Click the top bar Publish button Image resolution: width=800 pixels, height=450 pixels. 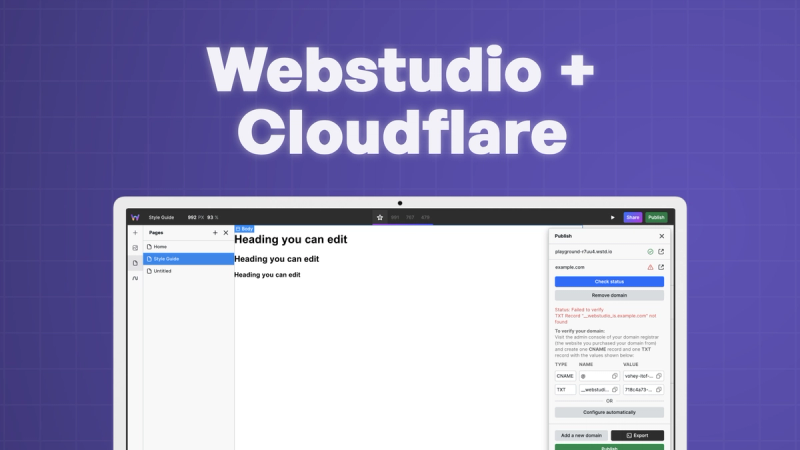click(x=656, y=217)
